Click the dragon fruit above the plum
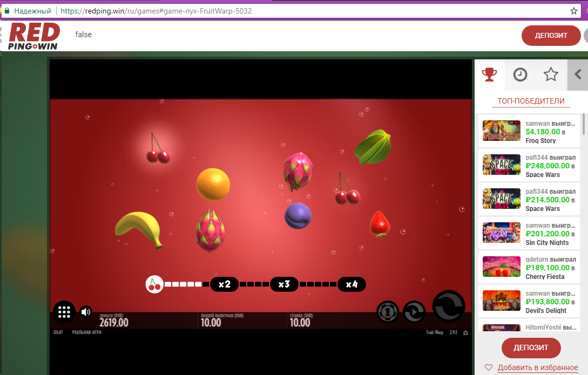The width and height of the screenshot is (588, 375). [298, 172]
